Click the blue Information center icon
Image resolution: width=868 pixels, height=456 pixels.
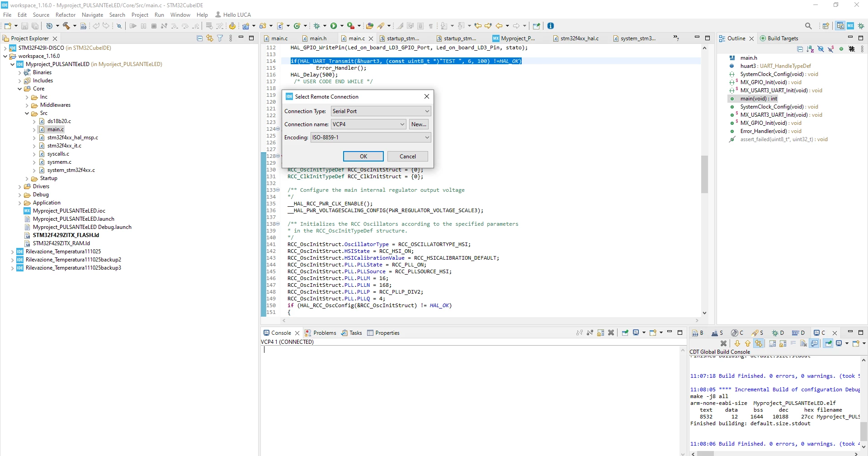click(x=551, y=26)
